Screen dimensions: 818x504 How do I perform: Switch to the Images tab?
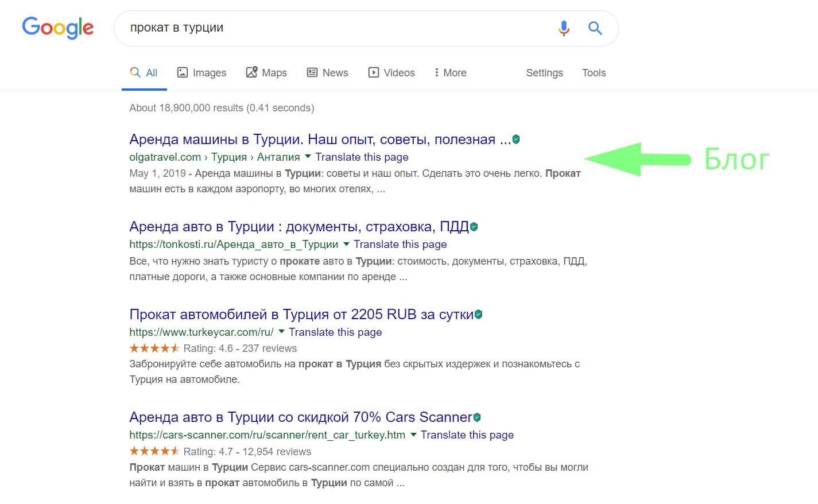coord(201,73)
